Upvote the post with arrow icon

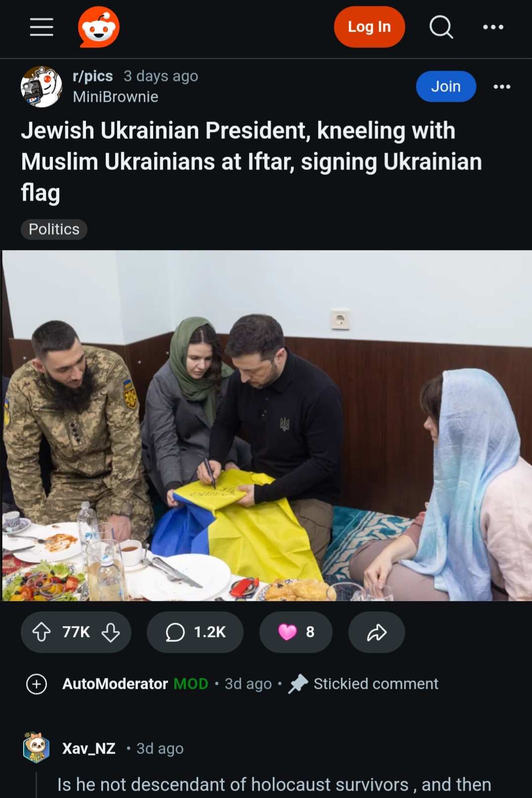tap(41, 632)
